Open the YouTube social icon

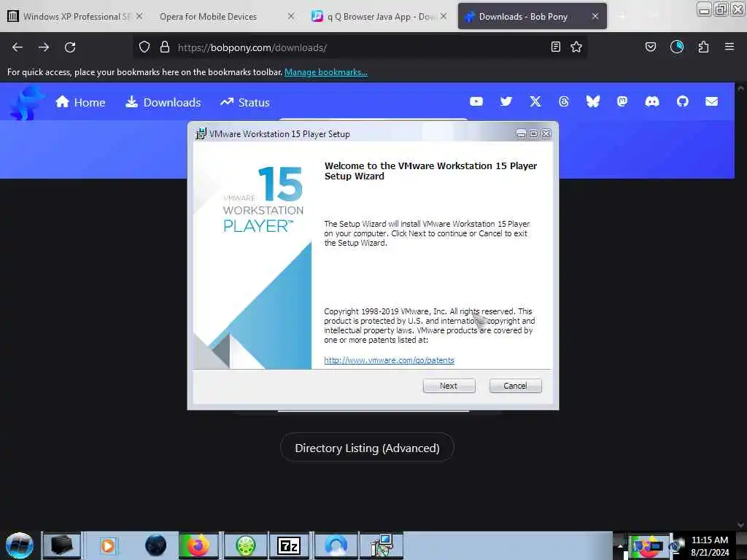click(476, 101)
